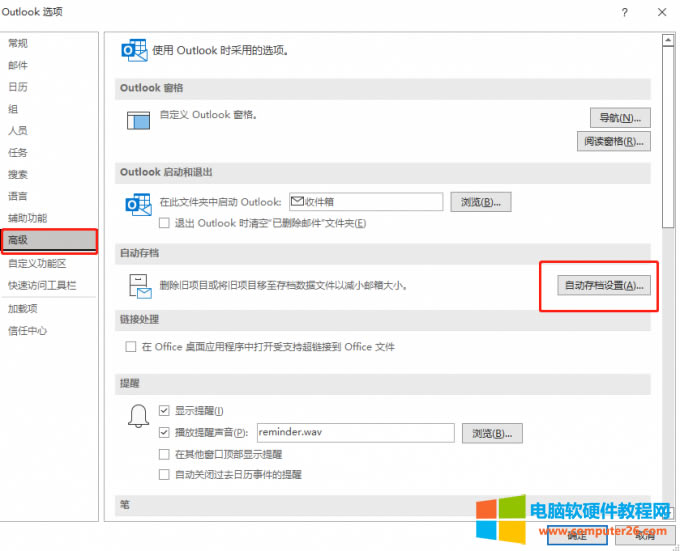Click the Outlook logo icon at the top
The image size is (680, 551).
[x=134, y=50]
